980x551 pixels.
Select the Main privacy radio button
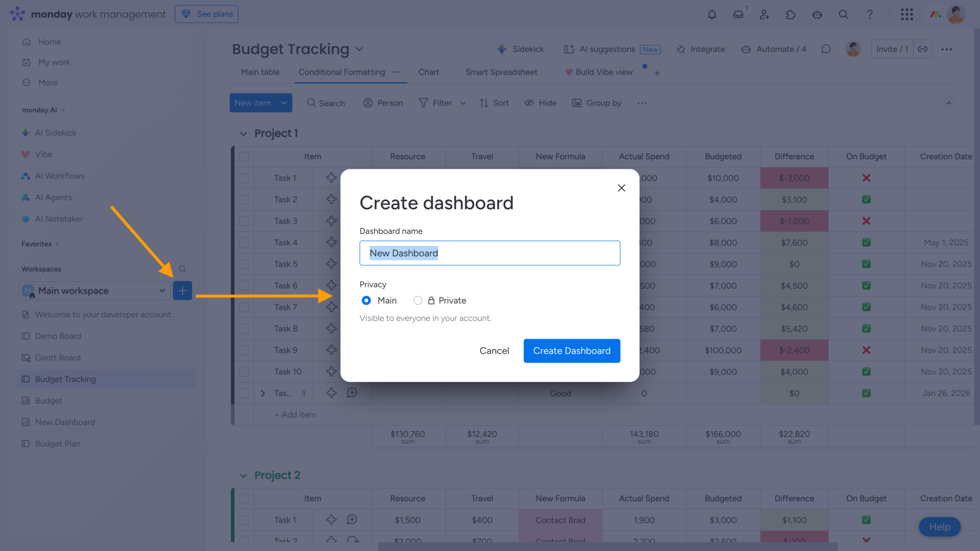pyautogui.click(x=366, y=300)
